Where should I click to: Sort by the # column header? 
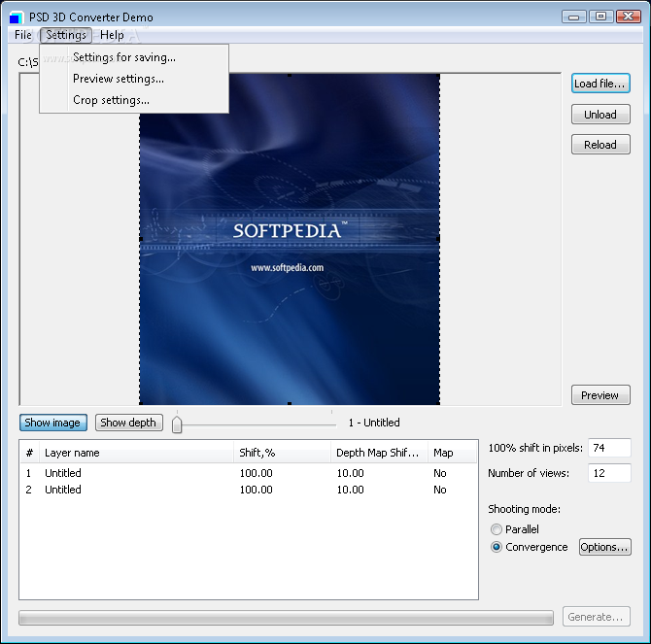point(29,453)
